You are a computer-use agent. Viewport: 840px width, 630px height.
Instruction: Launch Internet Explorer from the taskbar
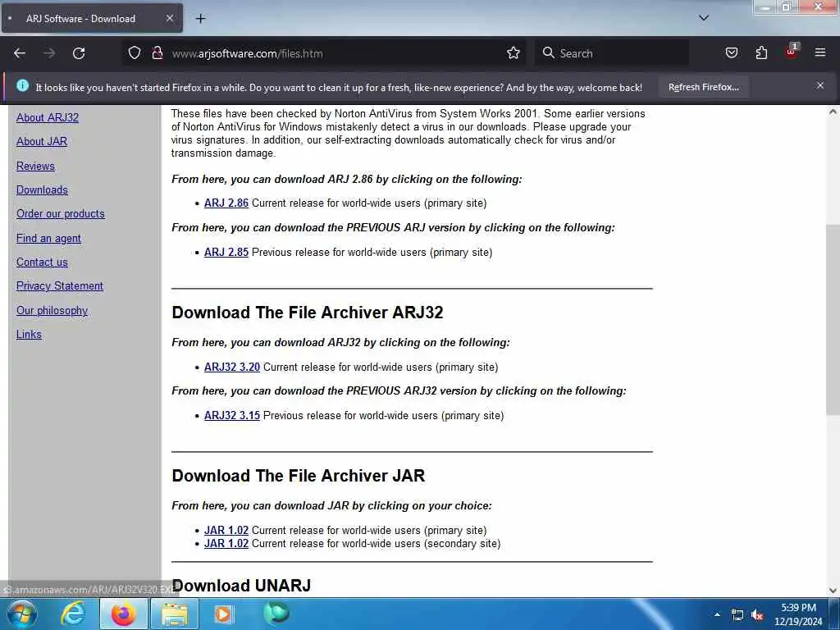[72, 614]
